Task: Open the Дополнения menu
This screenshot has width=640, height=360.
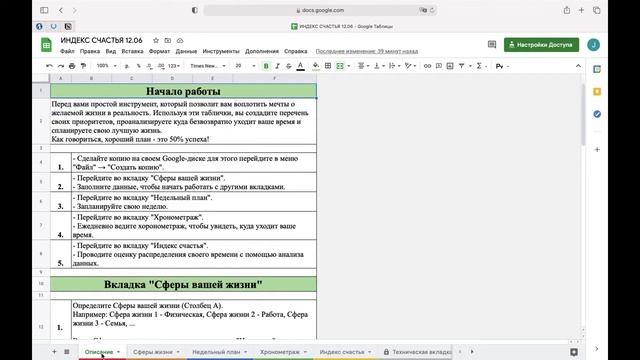Action: [262, 51]
